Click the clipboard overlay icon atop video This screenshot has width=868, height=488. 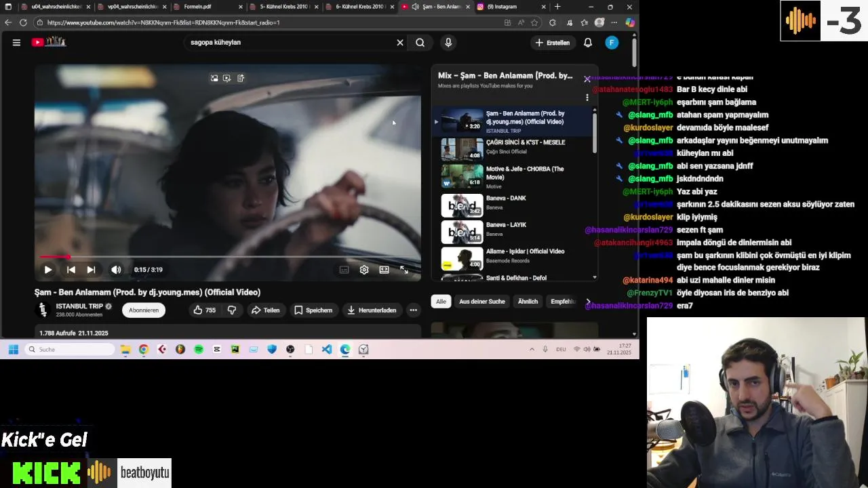point(241,79)
